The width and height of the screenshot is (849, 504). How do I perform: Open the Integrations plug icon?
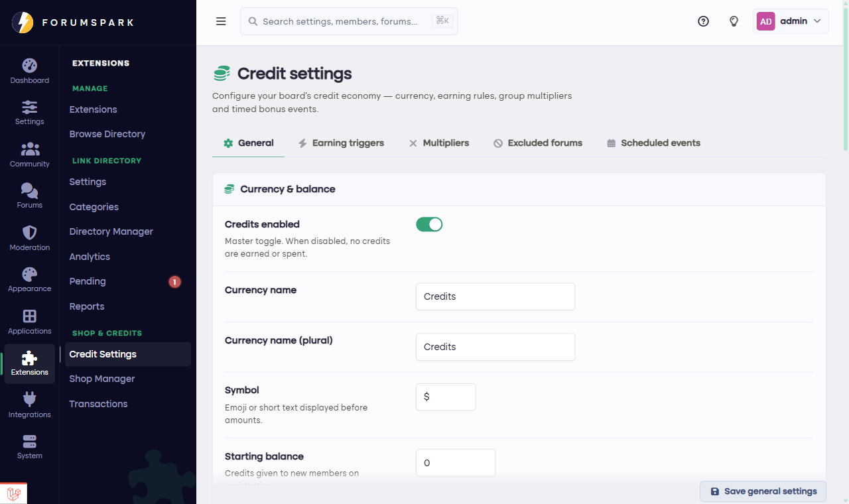tap(29, 399)
